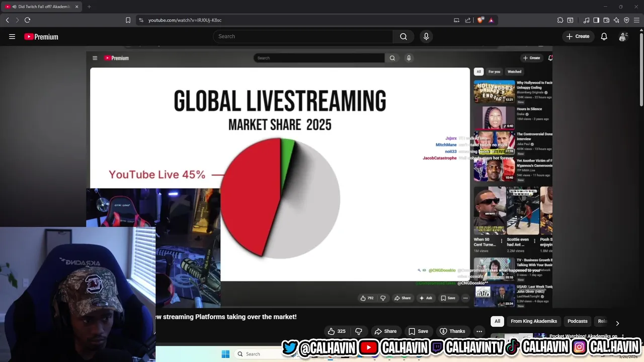Close the 'Did Twitch Fall off?' tab

tap(76, 7)
